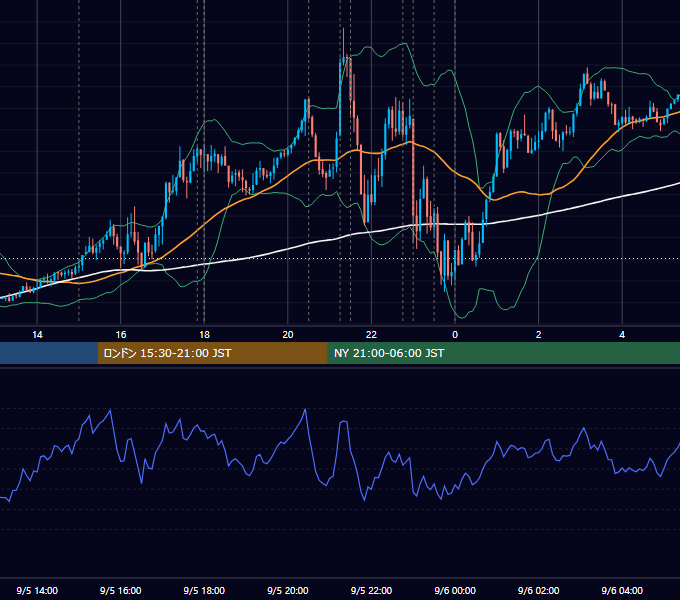This screenshot has width=680, height=600.
Task: Click hour label 0 on price chart axis
Action: click(455, 335)
